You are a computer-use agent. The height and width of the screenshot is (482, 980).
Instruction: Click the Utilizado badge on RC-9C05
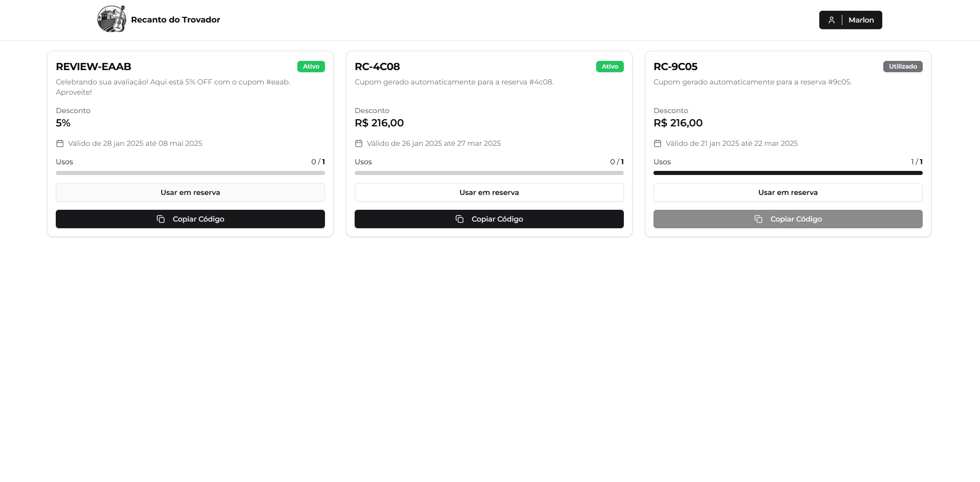tap(903, 67)
